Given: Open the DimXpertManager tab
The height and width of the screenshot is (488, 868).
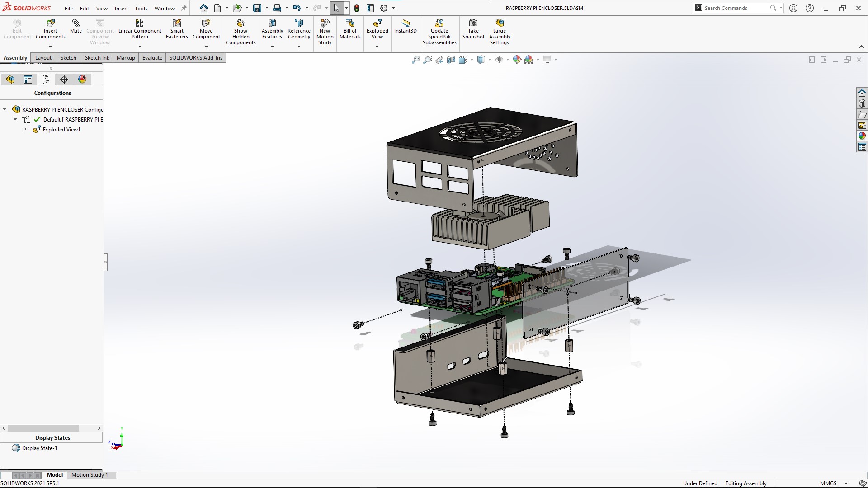Looking at the screenshot, I should coord(64,80).
